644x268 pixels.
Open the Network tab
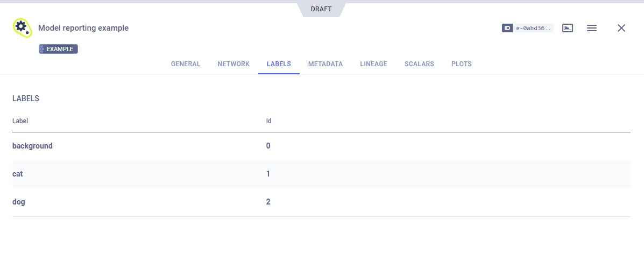click(233, 64)
